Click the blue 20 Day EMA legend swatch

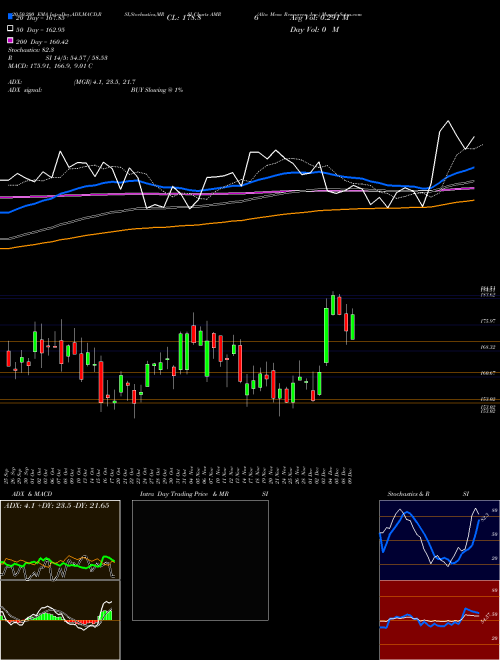pyautogui.click(x=10, y=17)
